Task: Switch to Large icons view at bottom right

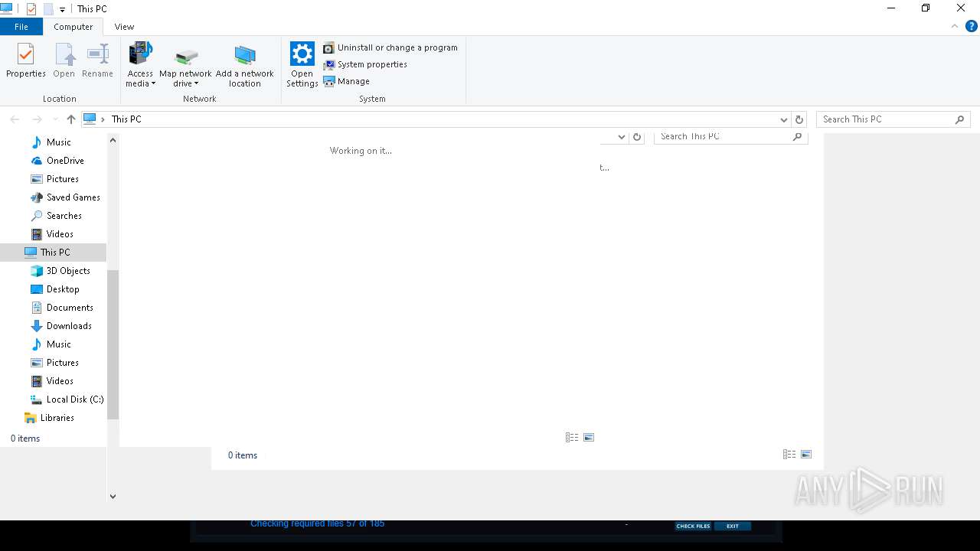Action: (x=806, y=455)
